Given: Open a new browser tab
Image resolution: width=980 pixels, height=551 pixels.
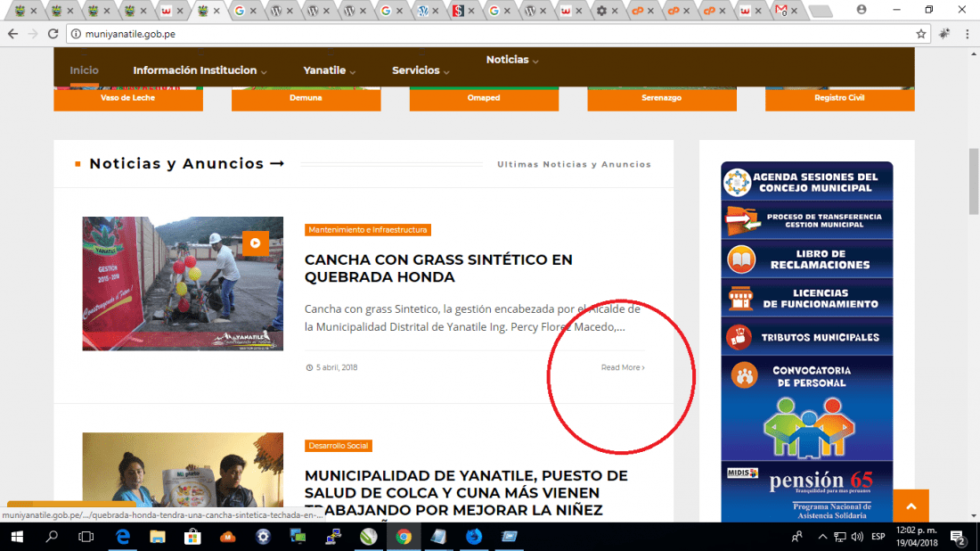Looking at the screenshot, I should pos(820,11).
